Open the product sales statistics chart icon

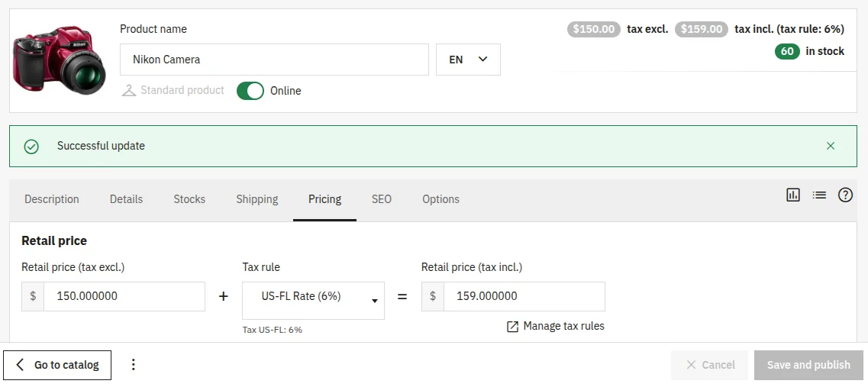tap(792, 195)
